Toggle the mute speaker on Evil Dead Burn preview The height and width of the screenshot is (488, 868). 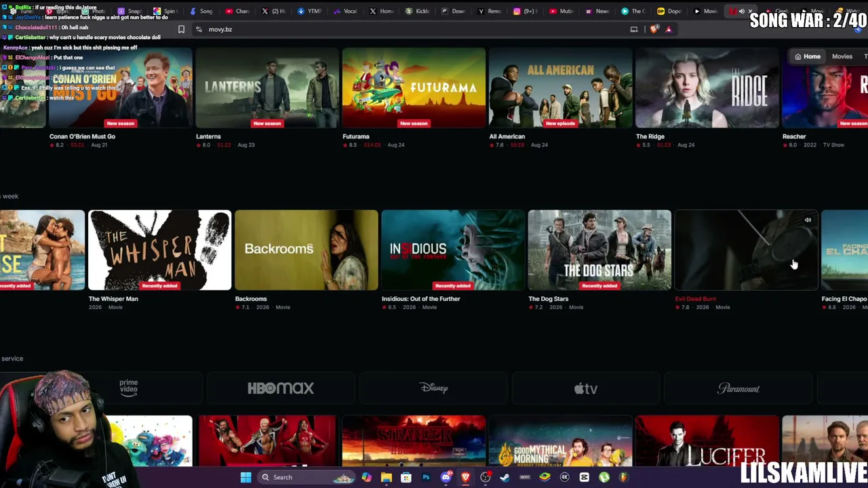pyautogui.click(x=808, y=220)
